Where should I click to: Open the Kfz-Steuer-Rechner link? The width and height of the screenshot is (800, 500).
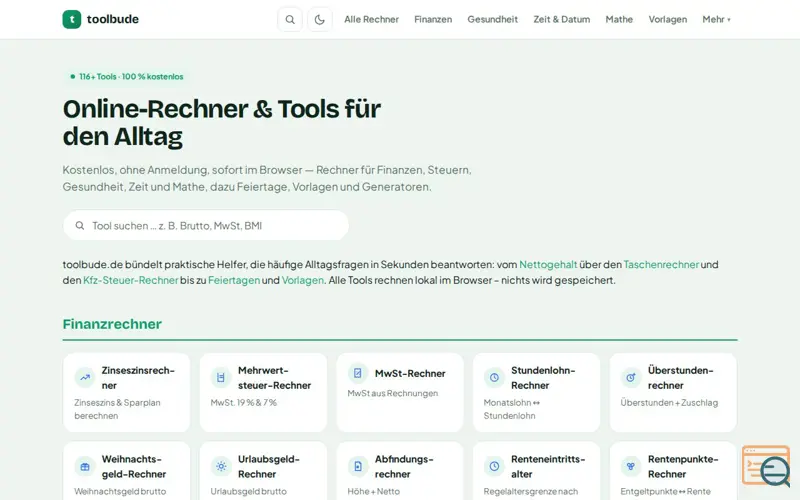[x=131, y=280]
